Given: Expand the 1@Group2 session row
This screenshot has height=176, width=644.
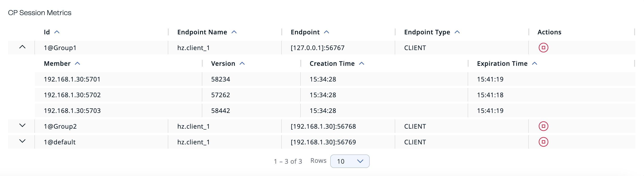Looking at the screenshot, I should 23,126.
